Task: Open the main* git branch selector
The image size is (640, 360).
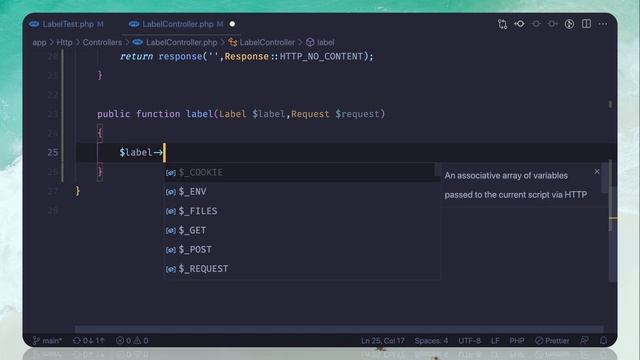Action: coord(47,340)
